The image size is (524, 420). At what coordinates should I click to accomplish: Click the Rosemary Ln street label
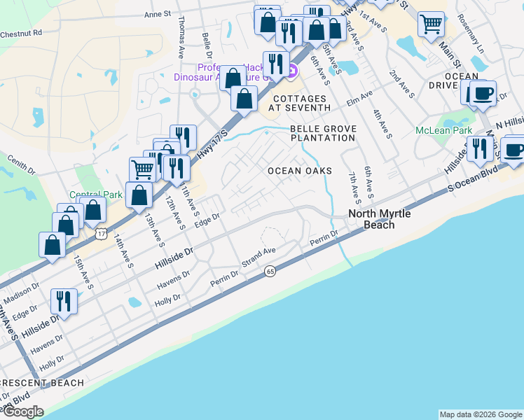tap(471, 34)
